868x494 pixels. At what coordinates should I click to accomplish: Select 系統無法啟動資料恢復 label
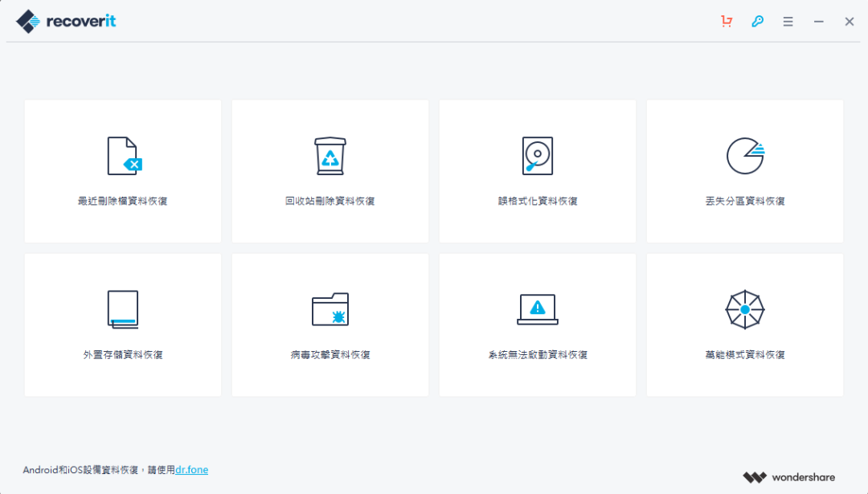[538, 354]
